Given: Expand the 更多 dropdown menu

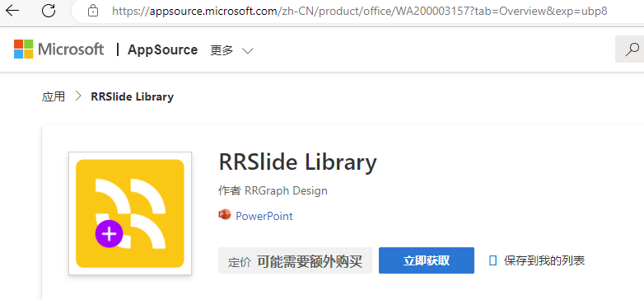Looking at the screenshot, I should tap(231, 50).
